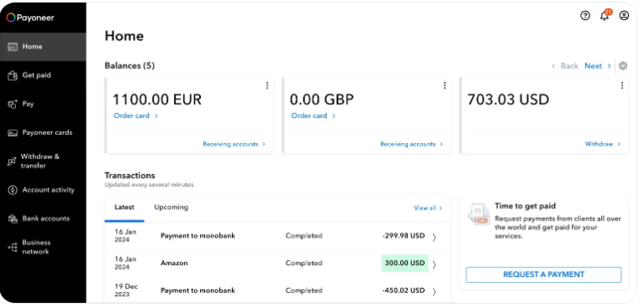The width and height of the screenshot is (644, 308).
Task: Select the 1100.00 EUR balance amount
Action: [x=157, y=99]
